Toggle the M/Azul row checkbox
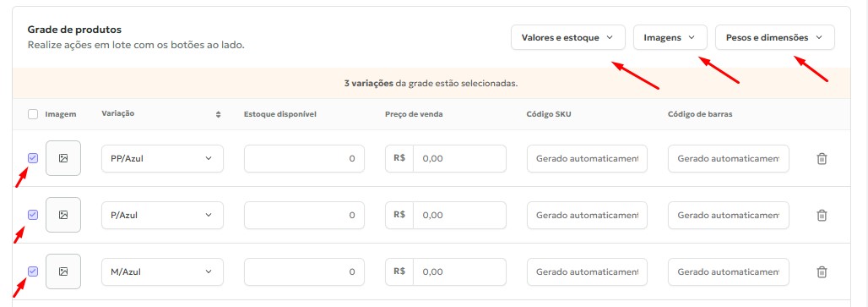 point(33,271)
